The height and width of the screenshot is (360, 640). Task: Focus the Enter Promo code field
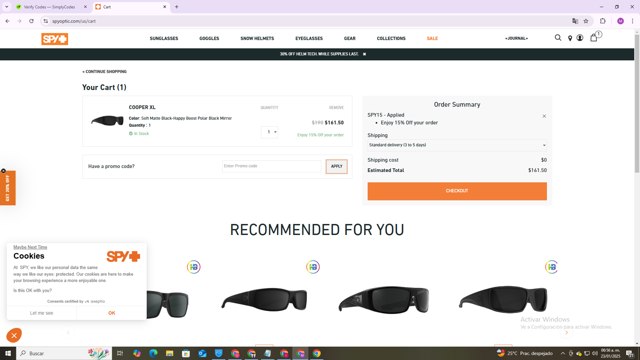[271, 166]
